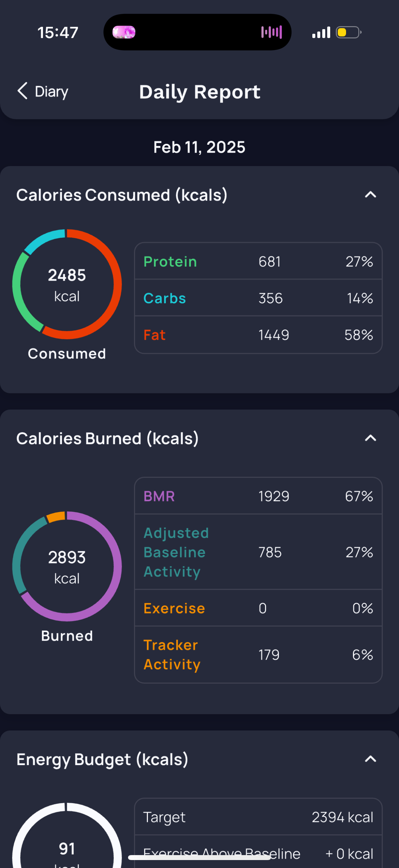Tap the audio waveform icon in Dynamic Island
The width and height of the screenshot is (399, 868).
271,32
